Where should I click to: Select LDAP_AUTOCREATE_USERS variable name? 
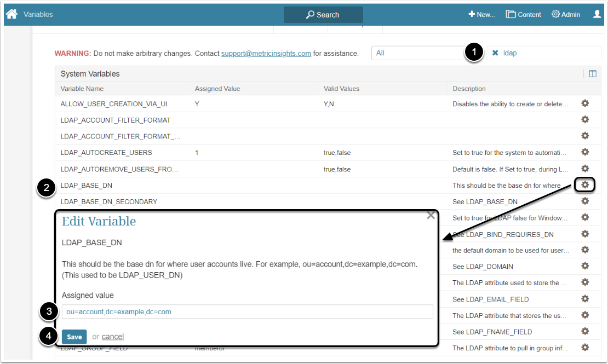[x=106, y=153]
